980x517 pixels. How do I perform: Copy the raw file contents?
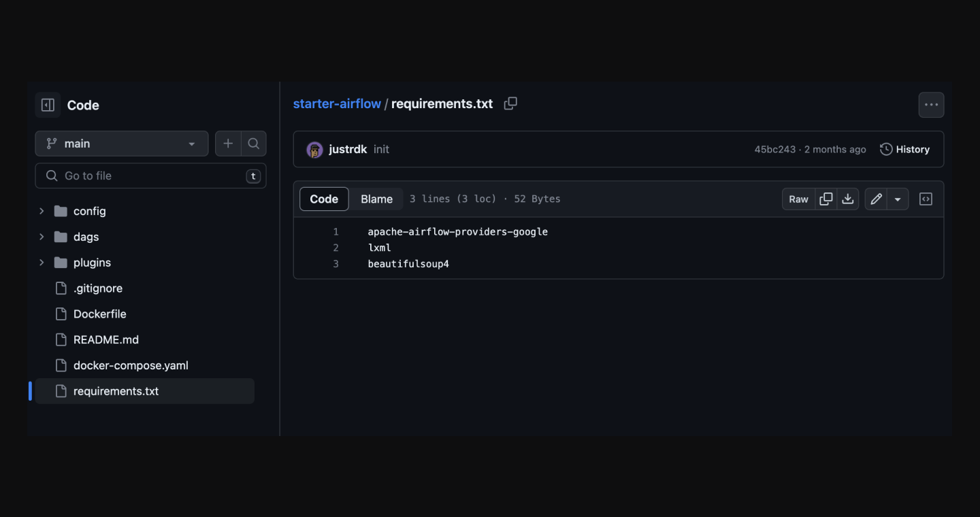point(826,199)
